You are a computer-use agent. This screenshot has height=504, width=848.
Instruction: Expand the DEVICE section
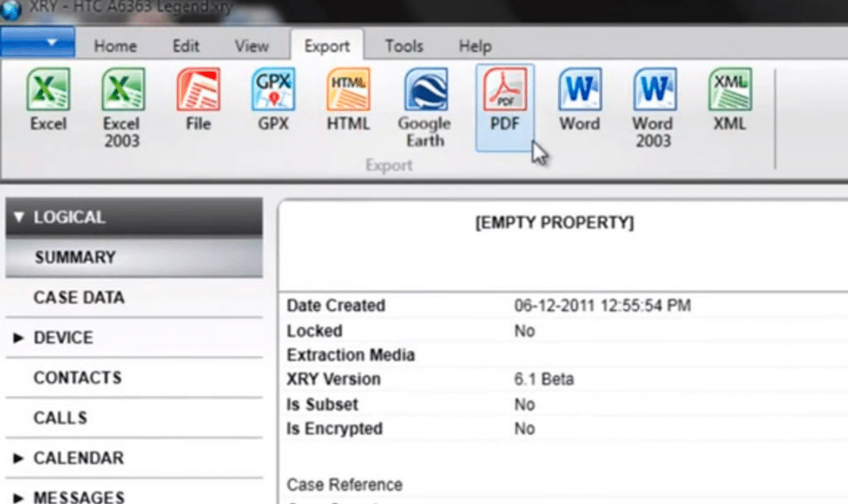pos(64,338)
